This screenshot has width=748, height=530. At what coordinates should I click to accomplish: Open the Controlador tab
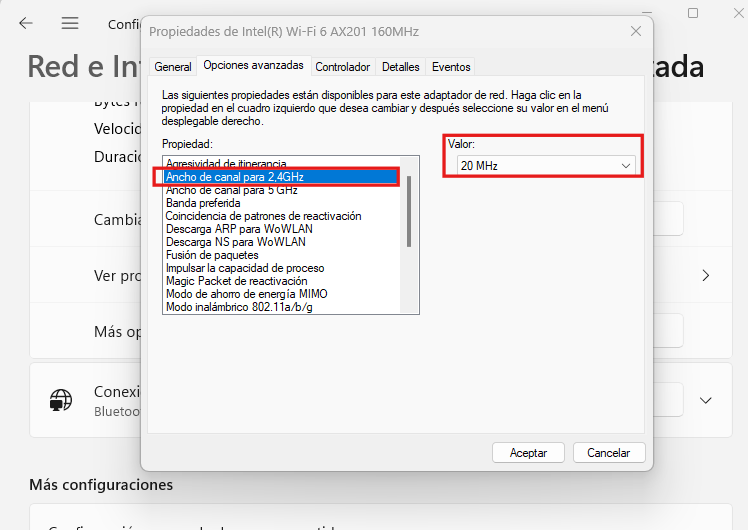click(x=342, y=67)
